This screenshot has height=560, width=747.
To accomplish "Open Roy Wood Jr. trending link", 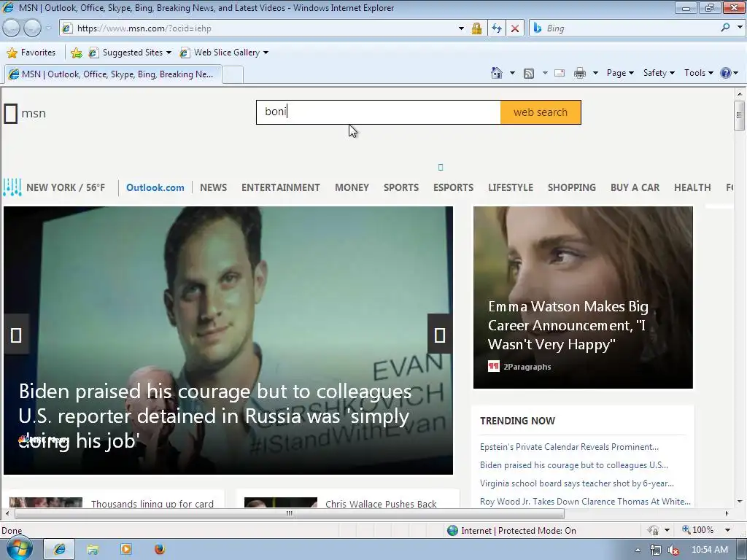I will pos(585,502).
